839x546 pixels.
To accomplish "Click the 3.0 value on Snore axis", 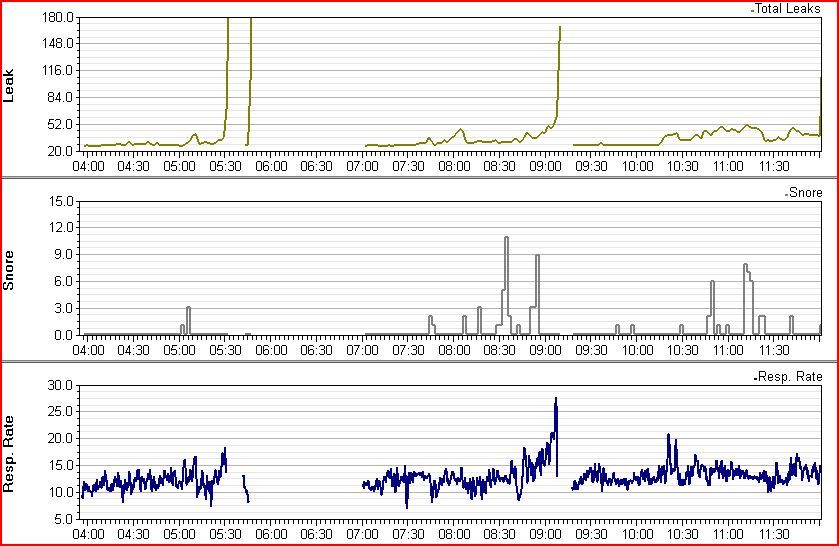I will click(64, 308).
